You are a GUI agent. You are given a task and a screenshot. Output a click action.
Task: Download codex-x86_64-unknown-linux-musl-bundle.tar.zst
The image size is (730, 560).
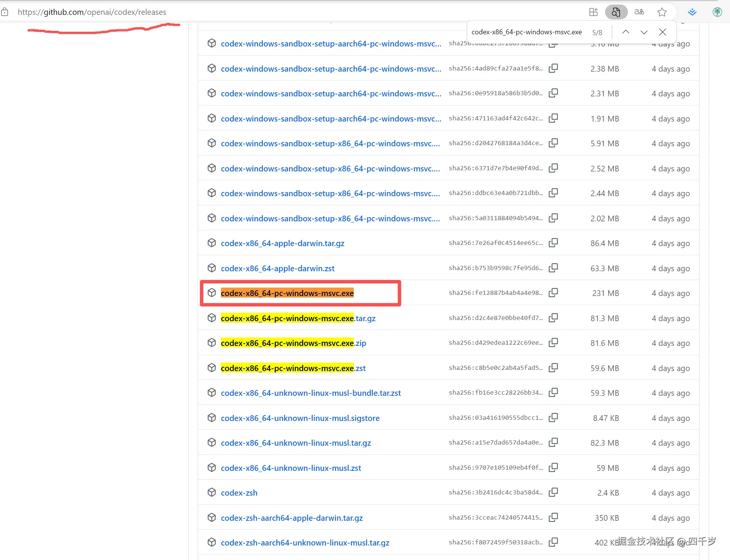[311, 393]
